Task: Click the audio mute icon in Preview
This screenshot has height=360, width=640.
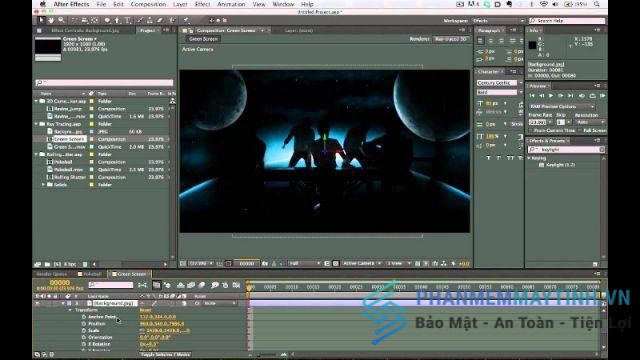Action: [x=582, y=96]
